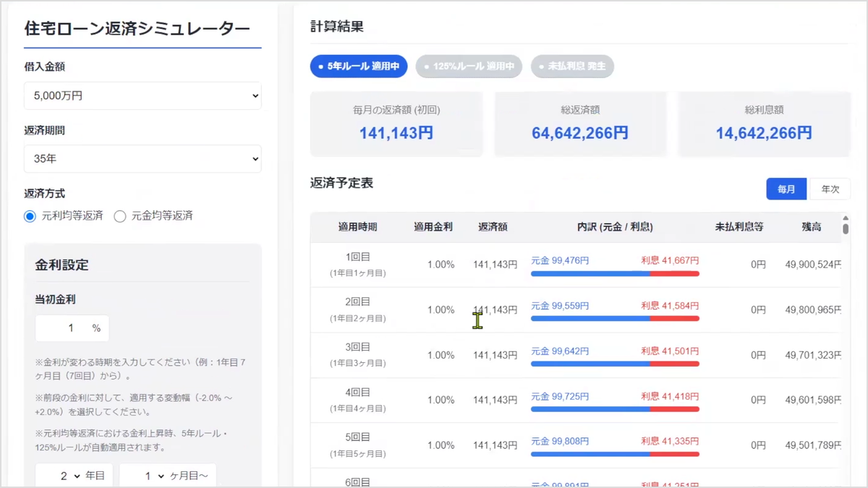Click the 総利息額 14,642,266円 card

764,124
